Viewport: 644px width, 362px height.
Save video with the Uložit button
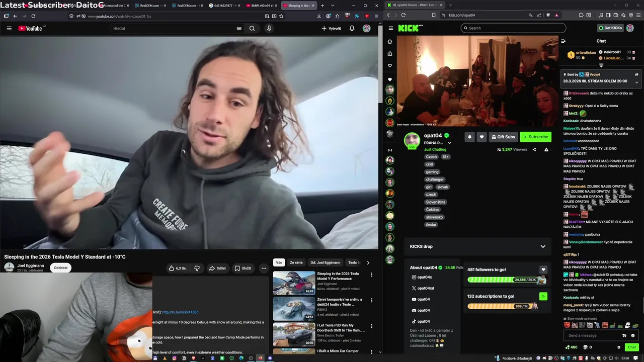[243, 268]
